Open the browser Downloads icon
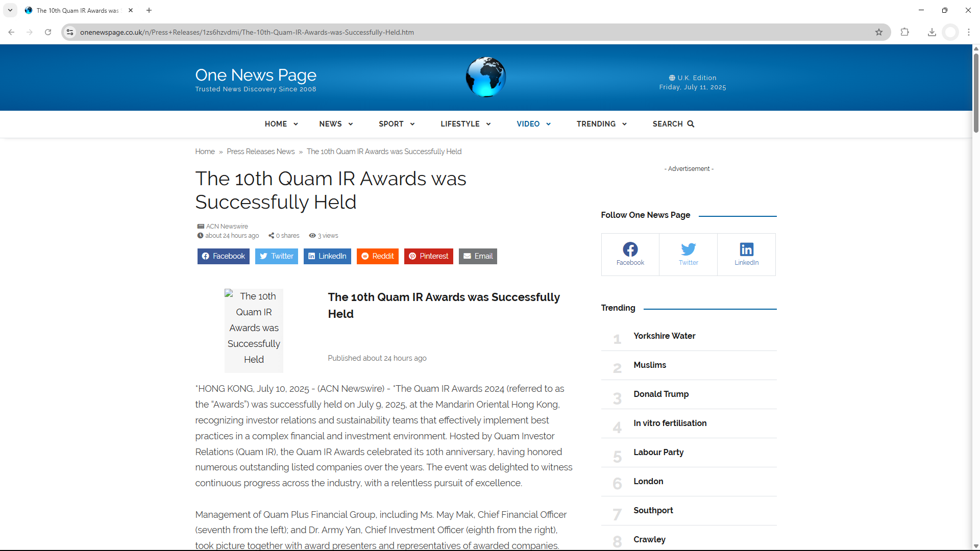 pyautogui.click(x=932, y=32)
